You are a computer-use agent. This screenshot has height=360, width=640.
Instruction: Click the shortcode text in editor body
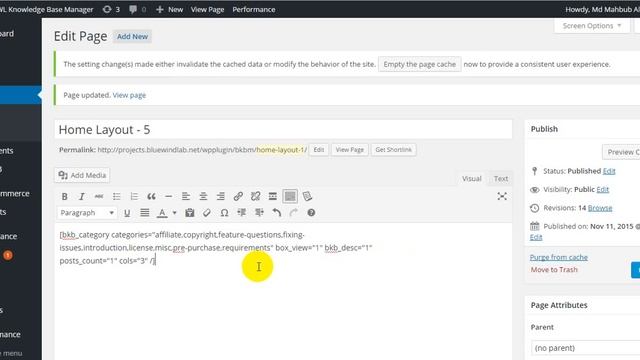216,247
